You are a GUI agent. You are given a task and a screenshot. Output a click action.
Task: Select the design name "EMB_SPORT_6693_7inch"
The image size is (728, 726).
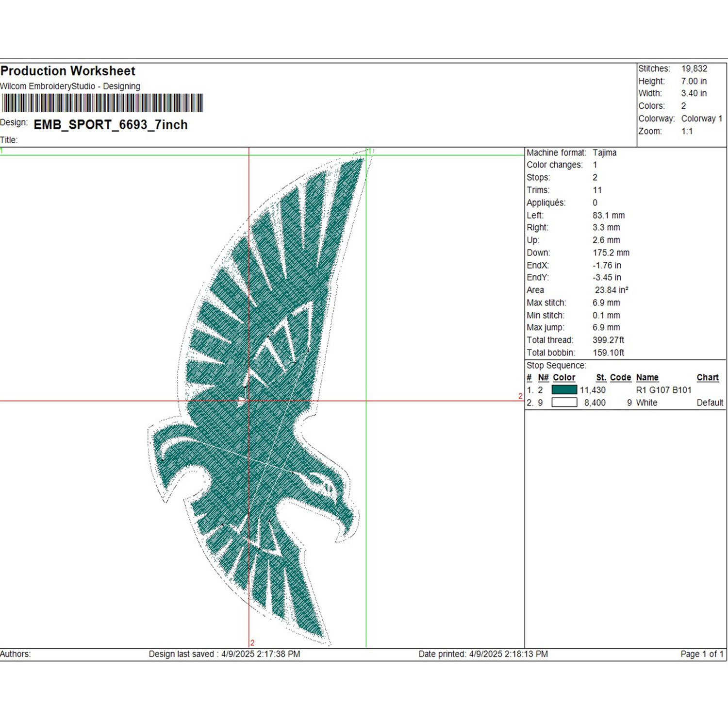[111, 125]
